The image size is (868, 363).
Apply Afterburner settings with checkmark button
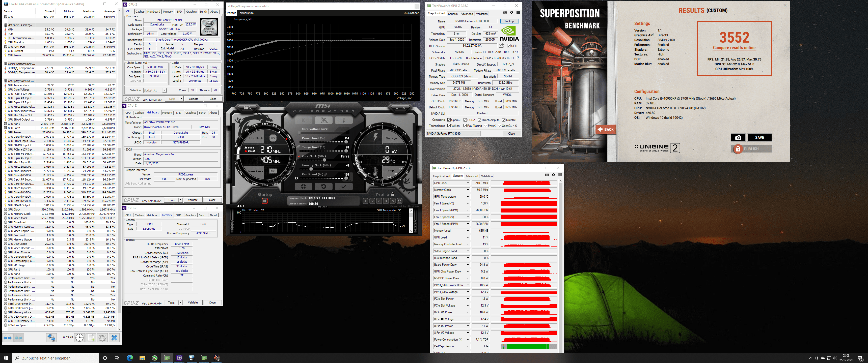[x=344, y=186]
